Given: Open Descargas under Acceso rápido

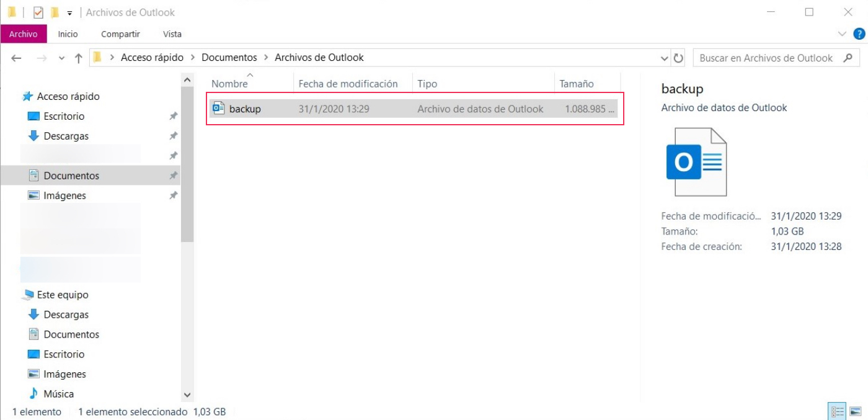Looking at the screenshot, I should point(66,136).
